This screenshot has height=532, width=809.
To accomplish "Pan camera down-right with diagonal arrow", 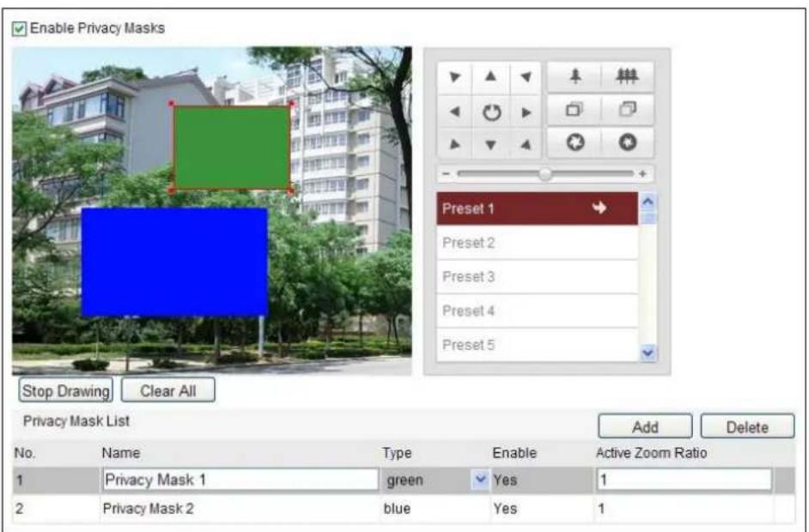I will point(526,145).
